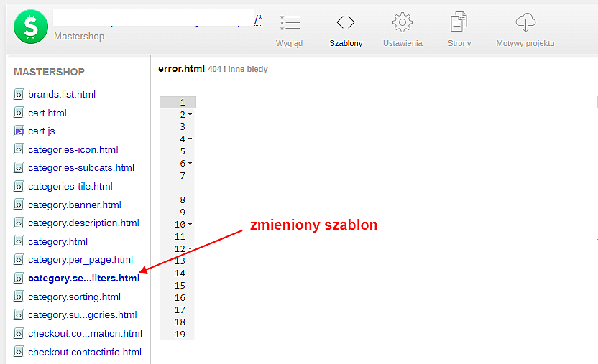Collapse the code fold at line 10

pos(190,224)
